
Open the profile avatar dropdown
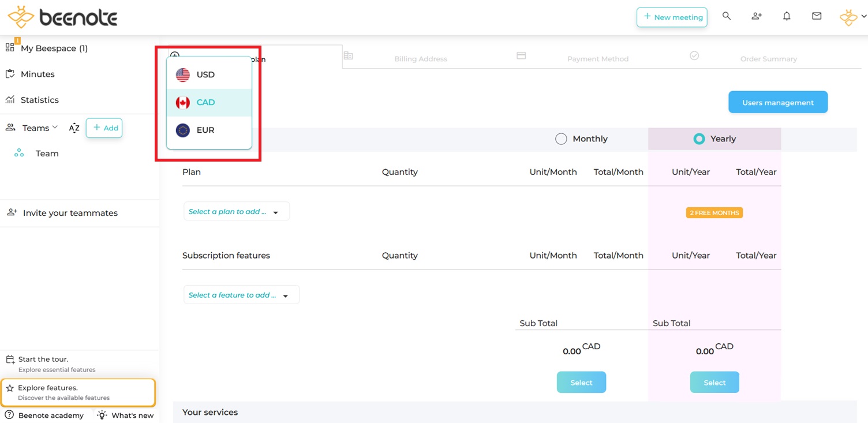(x=852, y=17)
